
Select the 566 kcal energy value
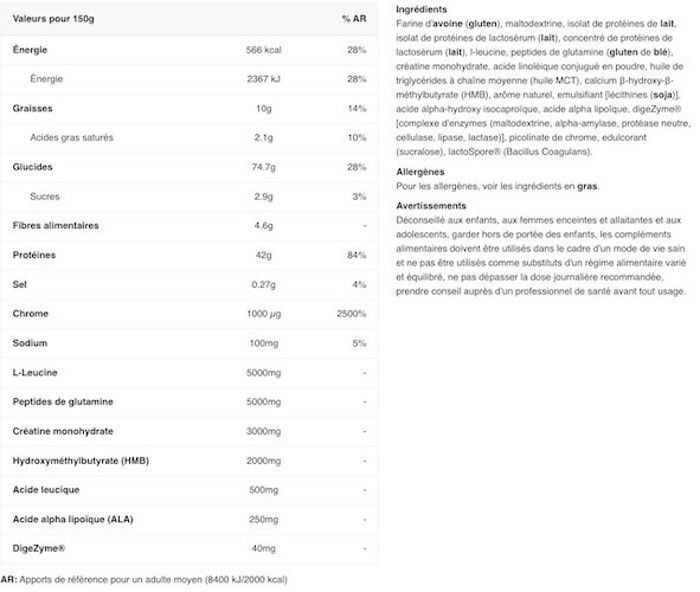[263, 49]
